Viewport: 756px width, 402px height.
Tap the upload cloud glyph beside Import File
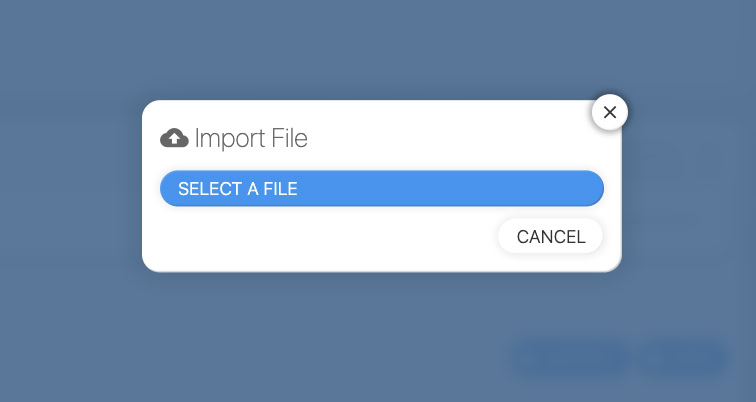(x=174, y=138)
